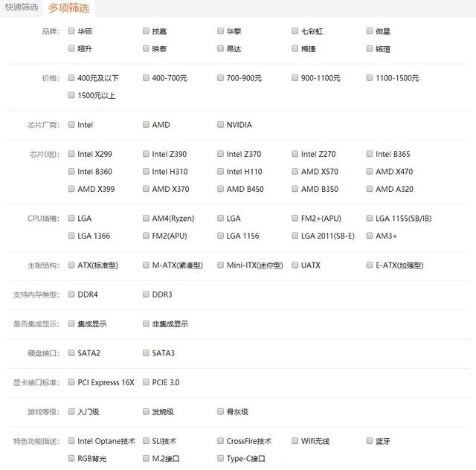The height and width of the screenshot is (470, 476).
Task: Check the Intel H110 chipset box
Action: (220, 172)
